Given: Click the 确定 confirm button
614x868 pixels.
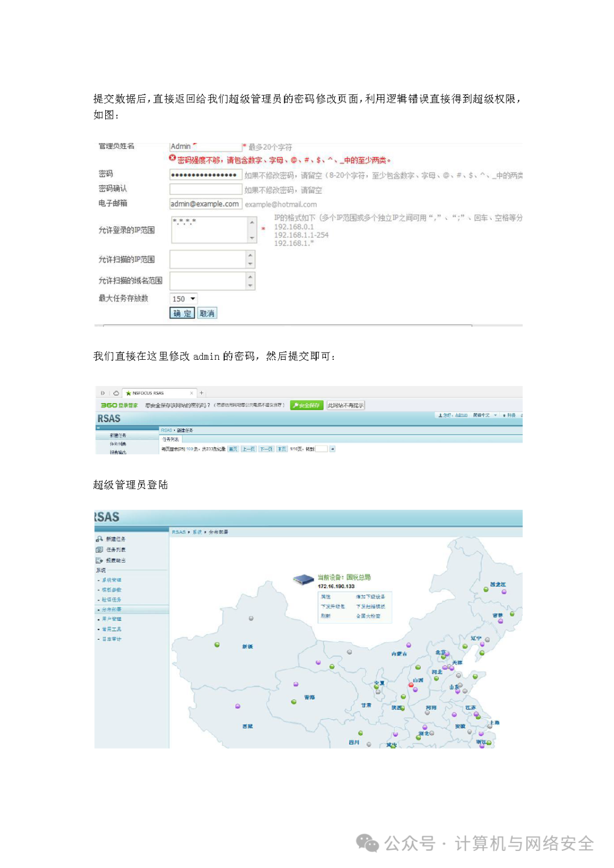Looking at the screenshot, I should (182, 313).
